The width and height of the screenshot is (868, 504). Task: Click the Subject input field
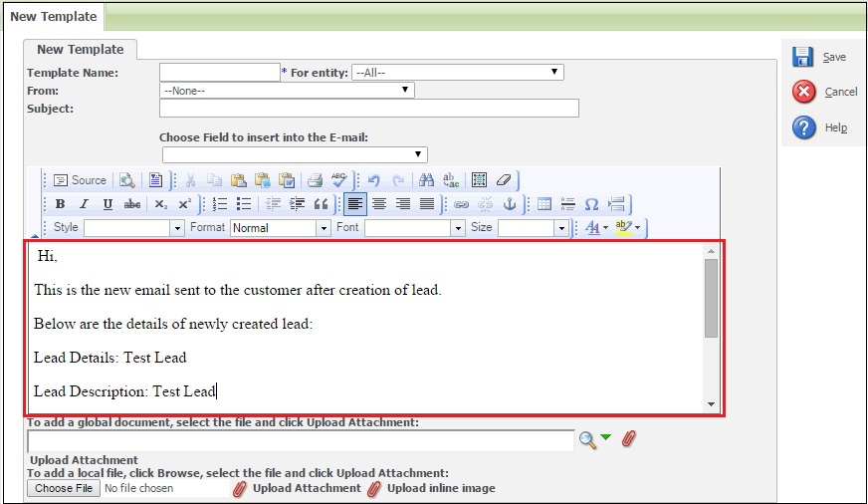(369, 108)
